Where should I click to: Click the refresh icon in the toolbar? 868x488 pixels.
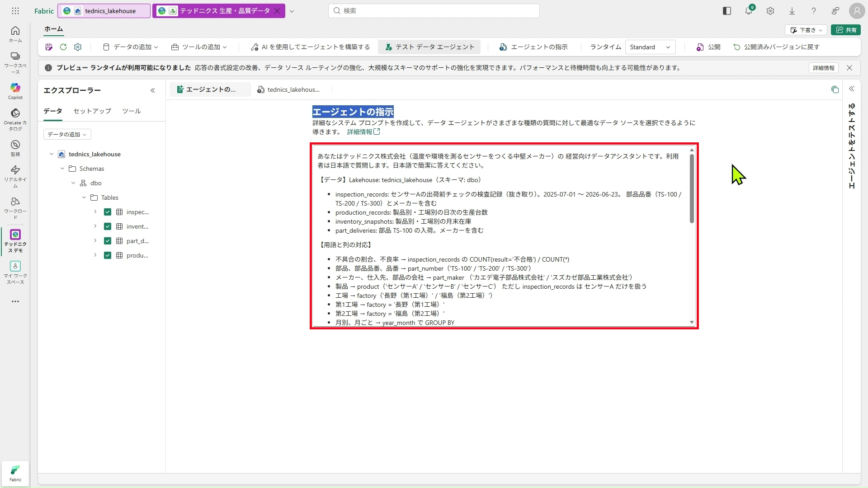click(x=63, y=47)
